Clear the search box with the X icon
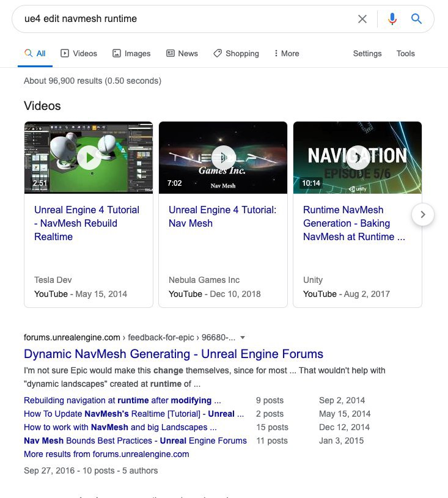This screenshot has width=448, height=498. pyautogui.click(x=362, y=19)
